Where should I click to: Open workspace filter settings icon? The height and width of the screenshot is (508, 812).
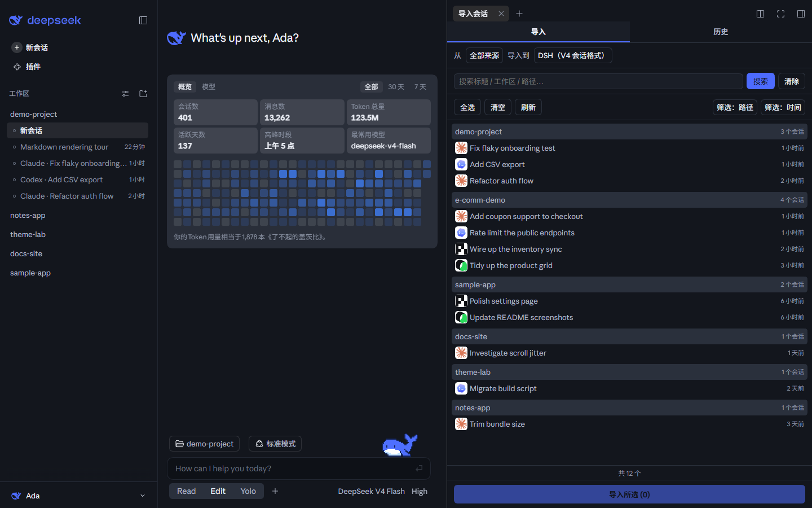[125, 94]
